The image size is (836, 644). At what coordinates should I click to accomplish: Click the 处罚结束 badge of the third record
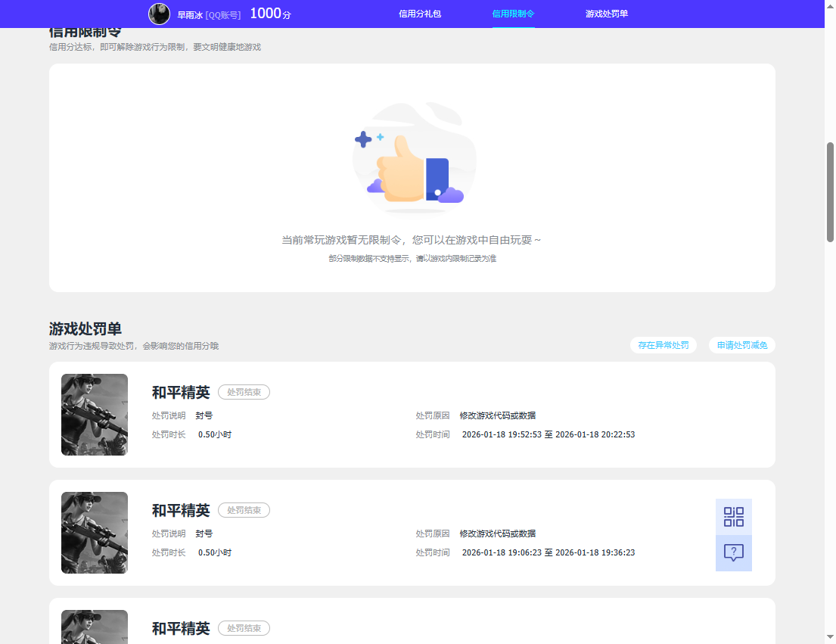pos(244,628)
